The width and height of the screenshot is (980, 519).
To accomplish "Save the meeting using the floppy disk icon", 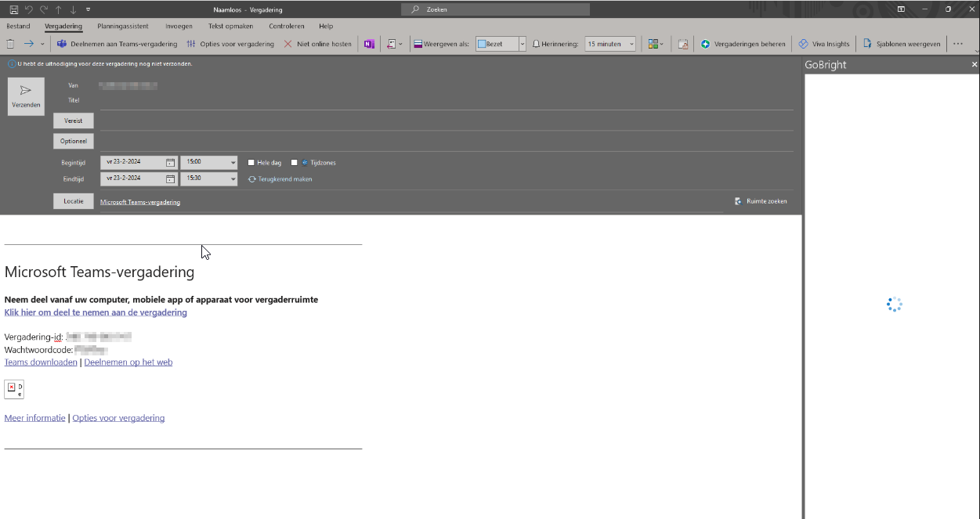I will coord(13,9).
